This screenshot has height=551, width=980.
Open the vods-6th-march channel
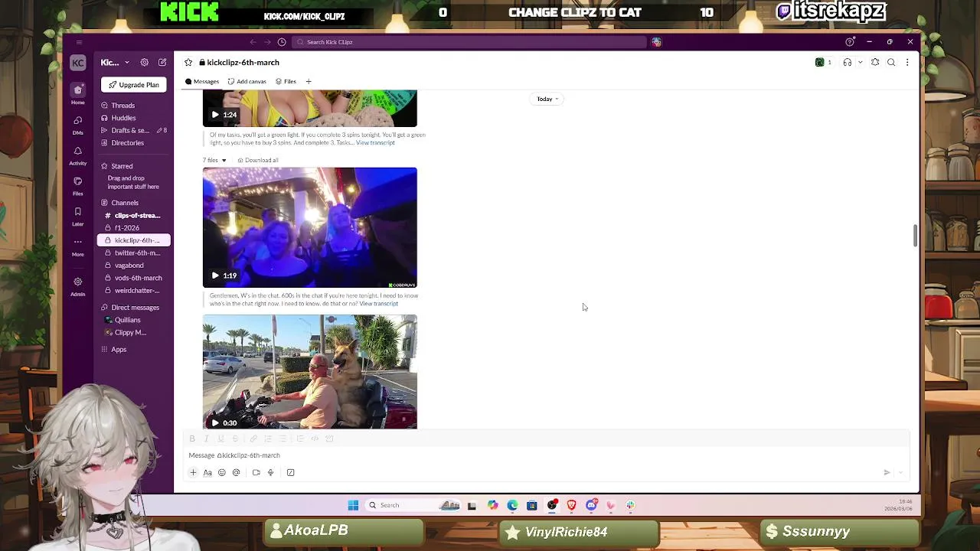pos(134,278)
